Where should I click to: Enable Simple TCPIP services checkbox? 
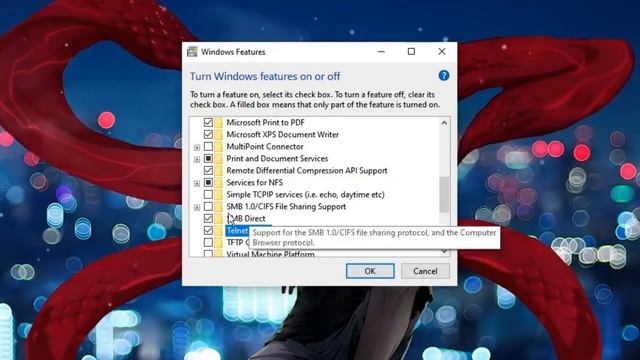[208, 194]
